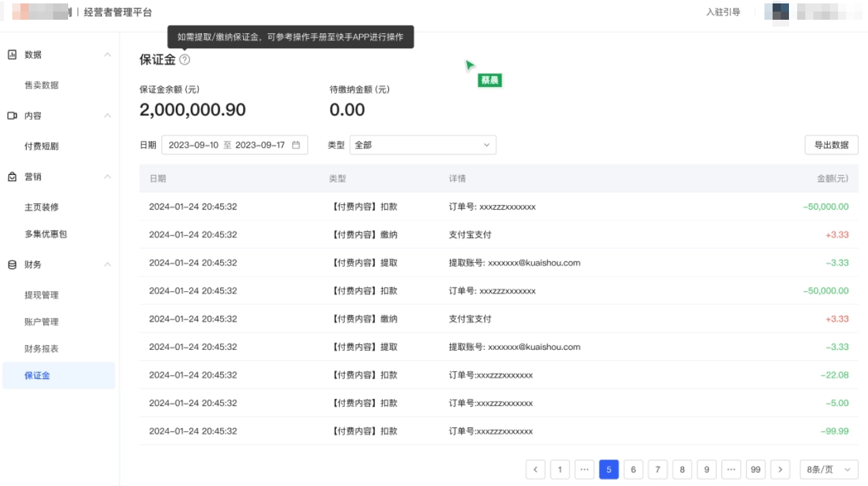This screenshot has width=868, height=486.
Task: Click the -99.99 amount cell
Action: point(835,431)
